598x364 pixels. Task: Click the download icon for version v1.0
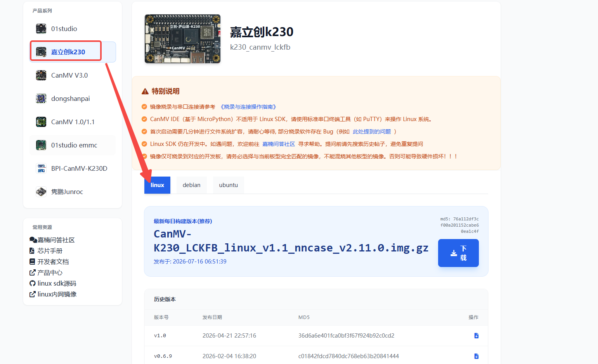[476, 336]
